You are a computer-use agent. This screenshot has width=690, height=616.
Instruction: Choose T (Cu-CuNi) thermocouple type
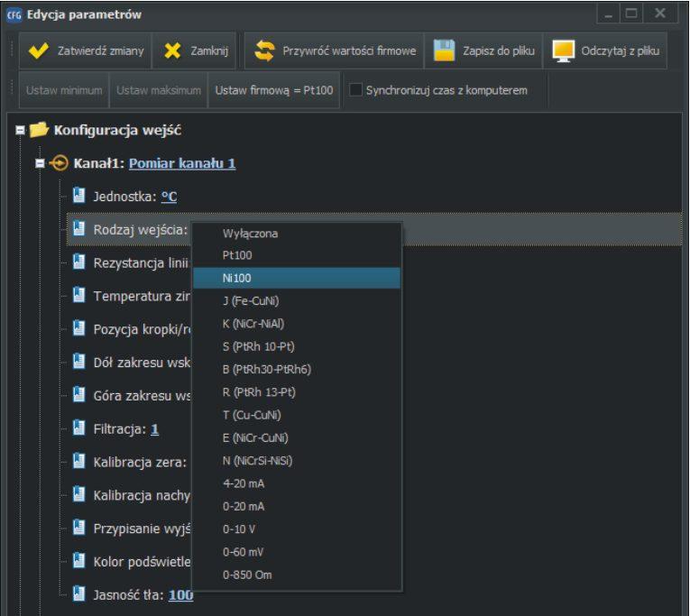pos(297,416)
